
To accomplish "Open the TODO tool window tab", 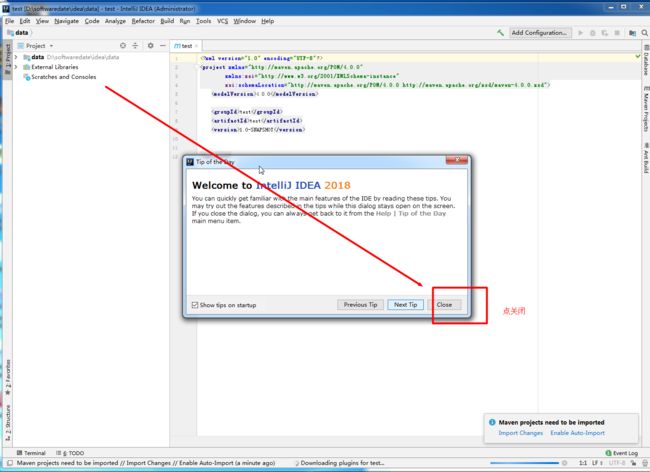I will 70,453.
